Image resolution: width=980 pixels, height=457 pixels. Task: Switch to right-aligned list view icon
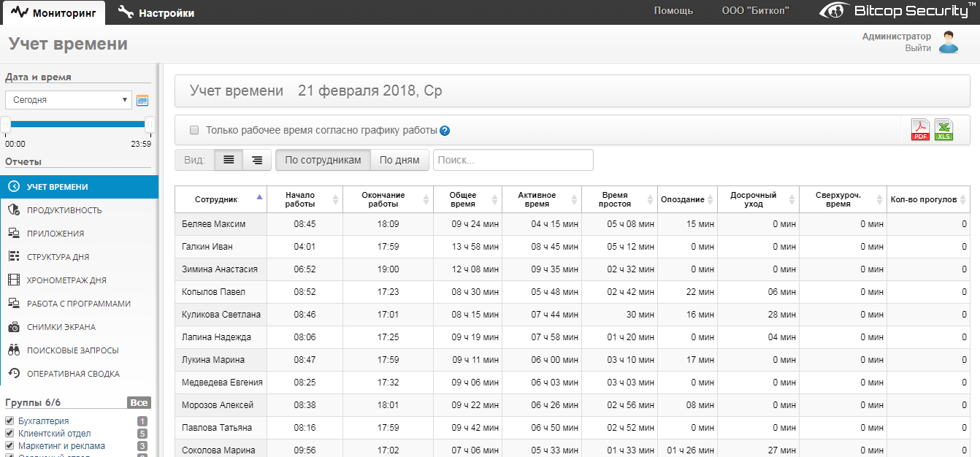tap(257, 160)
